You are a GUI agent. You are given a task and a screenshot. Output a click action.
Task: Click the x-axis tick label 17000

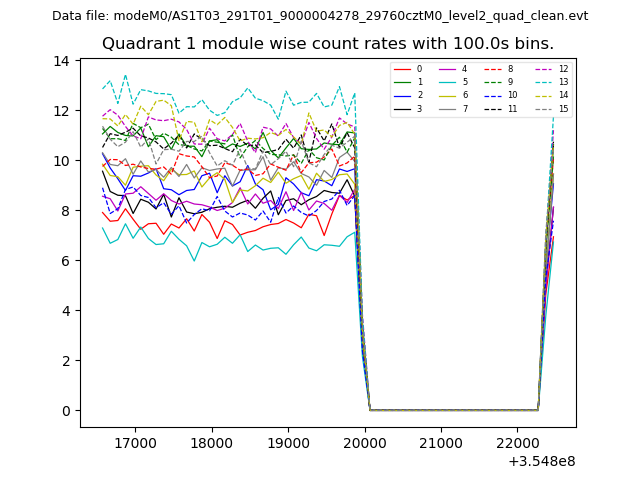[x=134, y=442]
